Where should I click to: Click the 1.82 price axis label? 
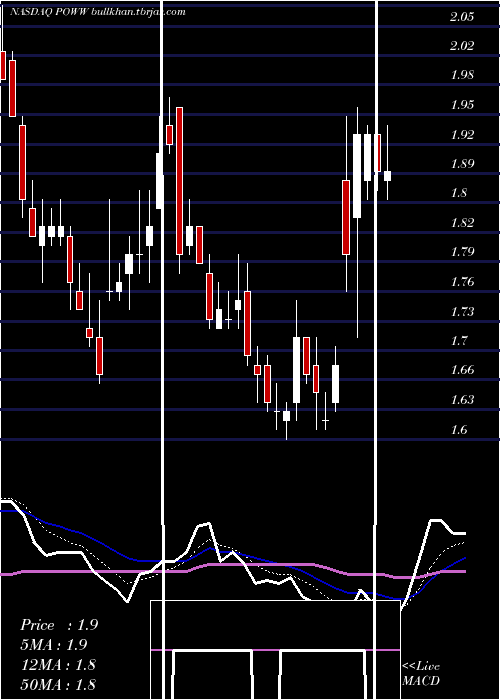click(x=462, y=223)
